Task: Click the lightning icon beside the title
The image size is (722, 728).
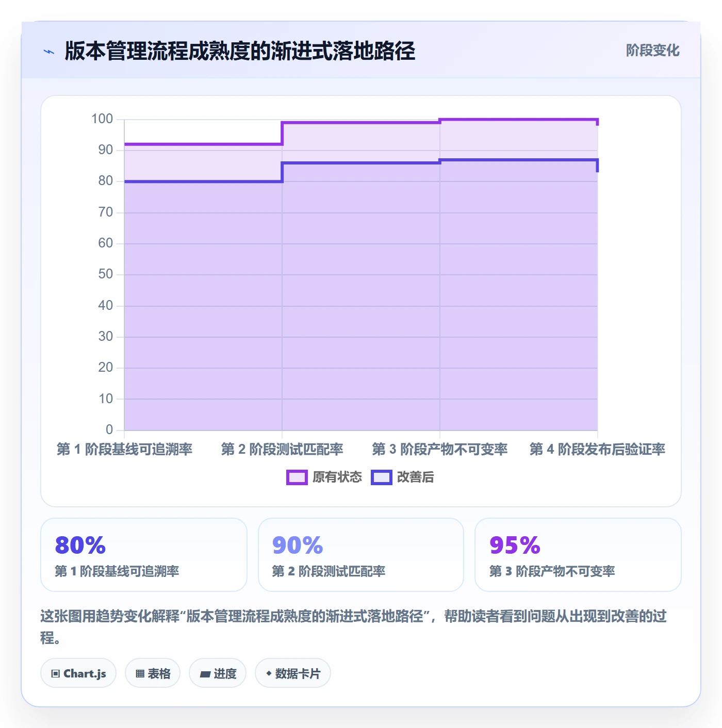Action: point(49,52)
